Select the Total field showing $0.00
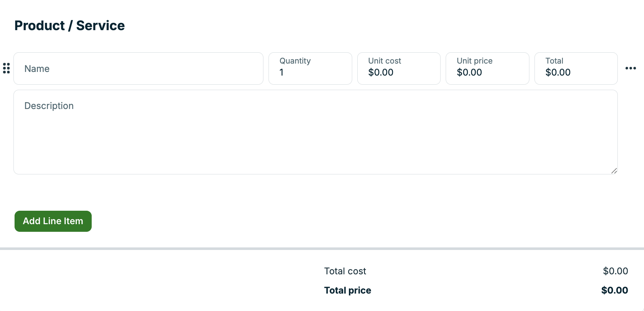 point(575,72)
